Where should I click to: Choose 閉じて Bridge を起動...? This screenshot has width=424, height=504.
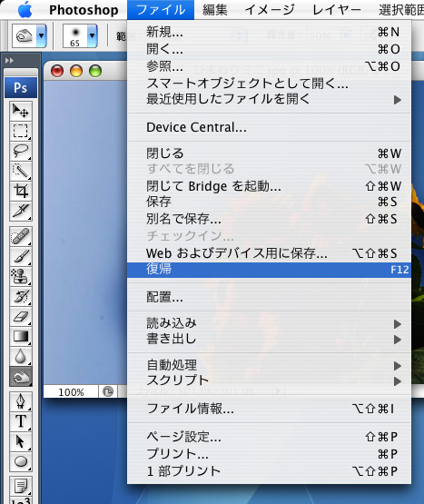[x=269, y=186]
